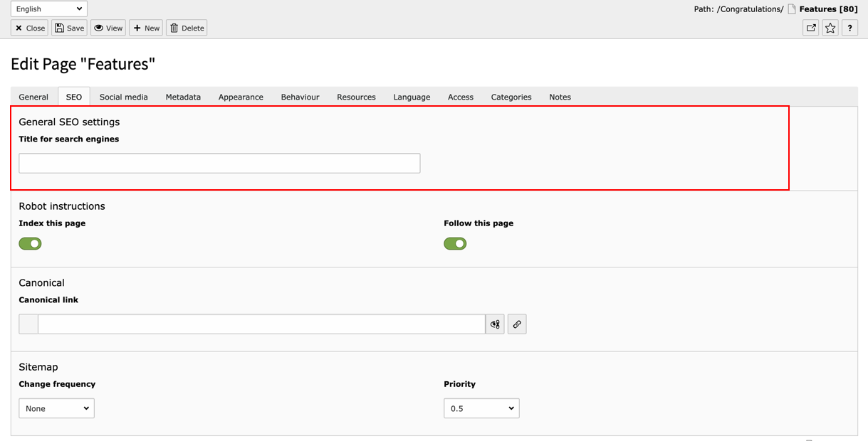Screen dimensions: 868x441
Task: Expand the Change frequency dropdown
Action: click(x=56, y=408)
